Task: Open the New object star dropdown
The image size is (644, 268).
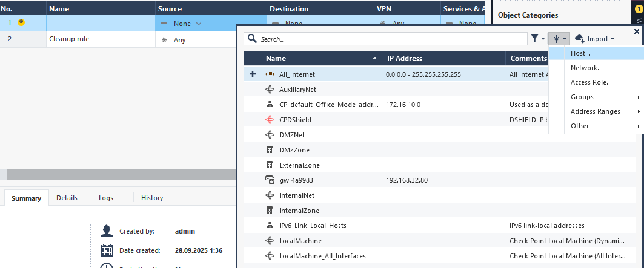Action: [559, 39]
